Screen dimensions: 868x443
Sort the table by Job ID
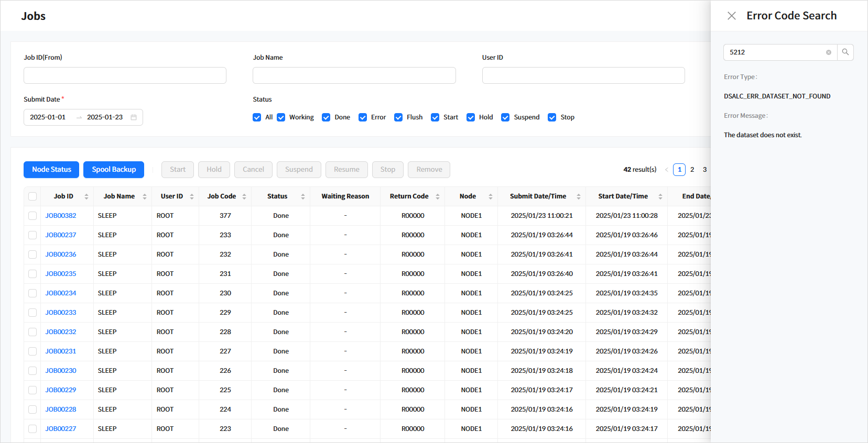tap(86, 196)
